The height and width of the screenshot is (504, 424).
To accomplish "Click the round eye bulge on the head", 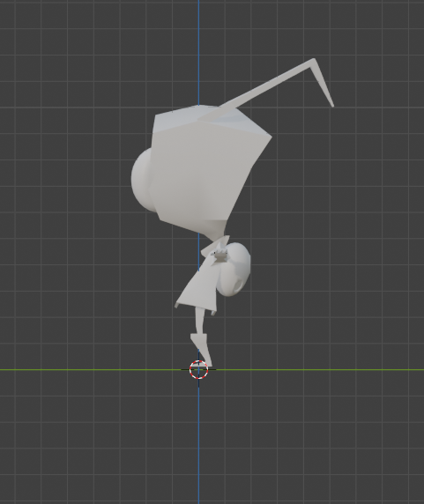I will [x=141, y=180].
